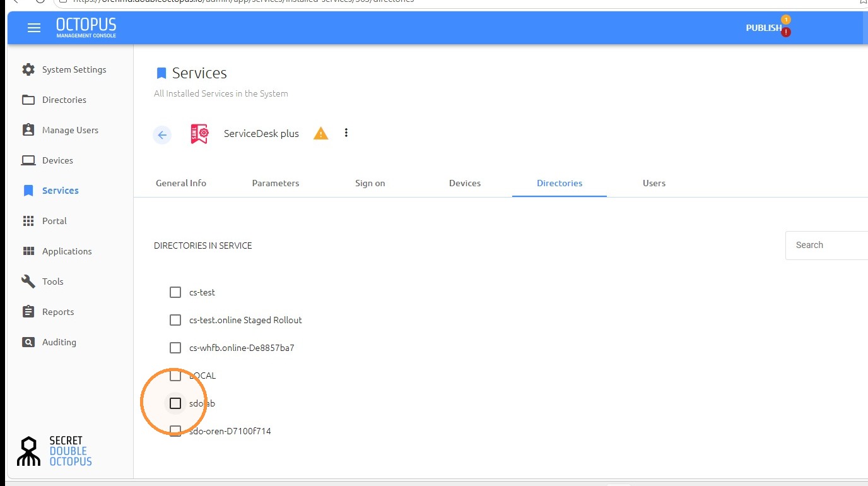Select the Directories tab
Image resolution: width=868 pixels, height=486 pixels.
click(560, 183)
